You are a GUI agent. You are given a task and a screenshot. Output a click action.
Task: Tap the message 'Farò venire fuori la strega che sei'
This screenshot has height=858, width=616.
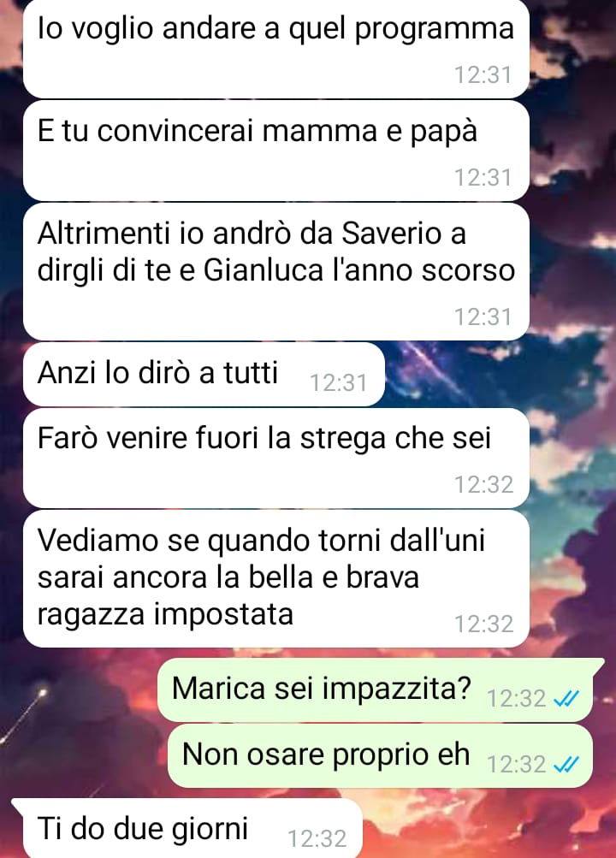[x=275, y=458]
